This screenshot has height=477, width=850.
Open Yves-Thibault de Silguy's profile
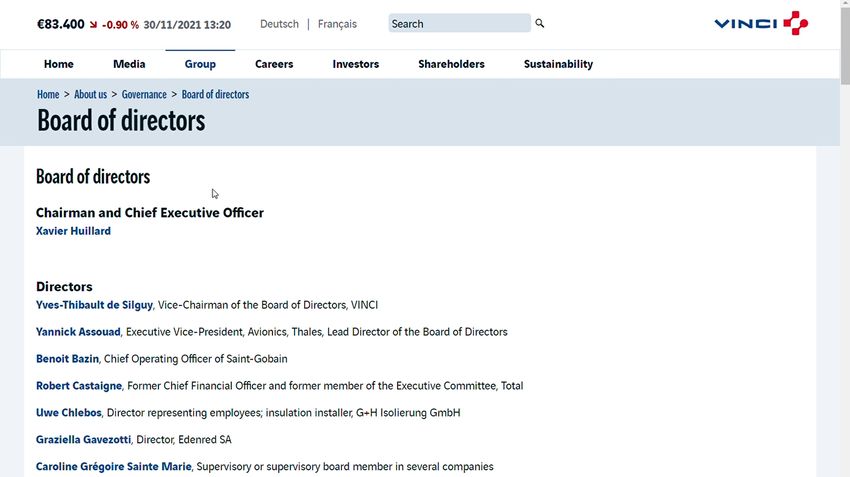(94, 305)
